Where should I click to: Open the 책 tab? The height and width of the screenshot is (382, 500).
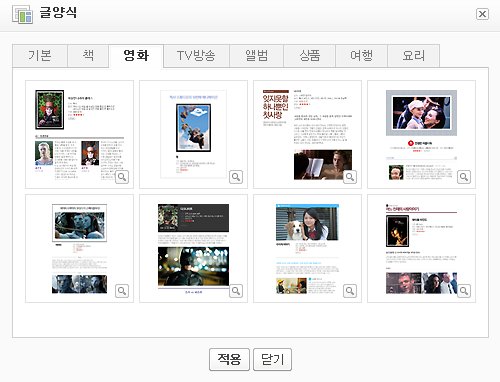coord(88,56)
